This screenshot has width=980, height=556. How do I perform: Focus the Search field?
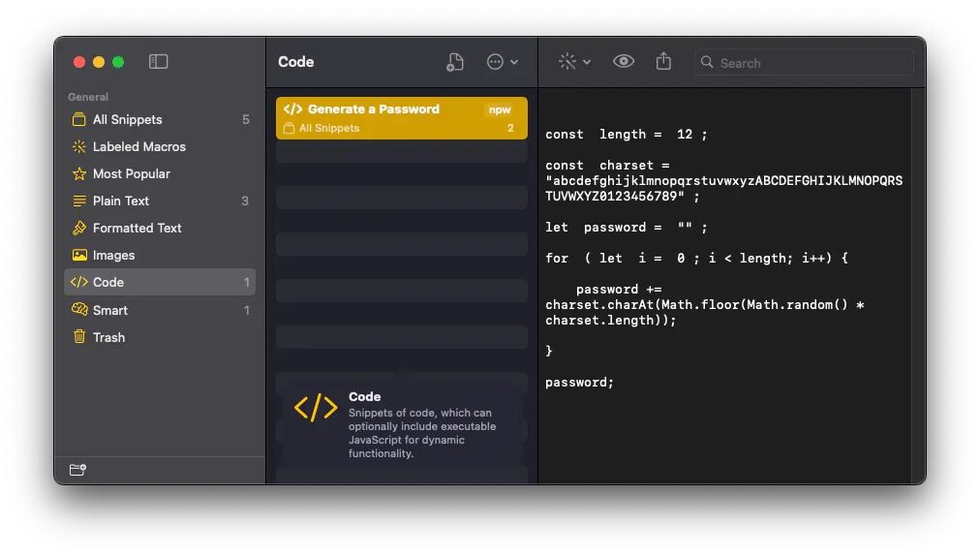804,63
